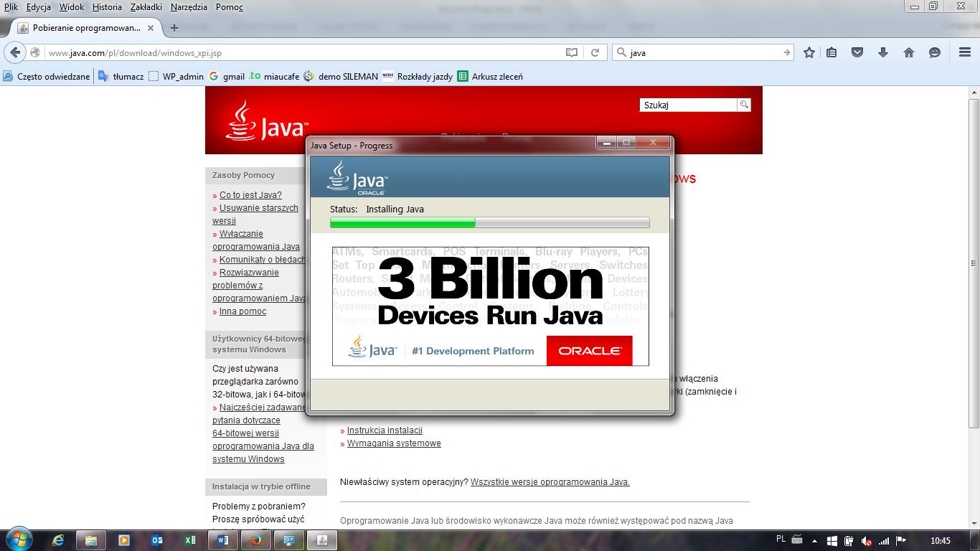Open the Historia menu
This screenshot has width=980, height=551.
(x=107, y=7)
